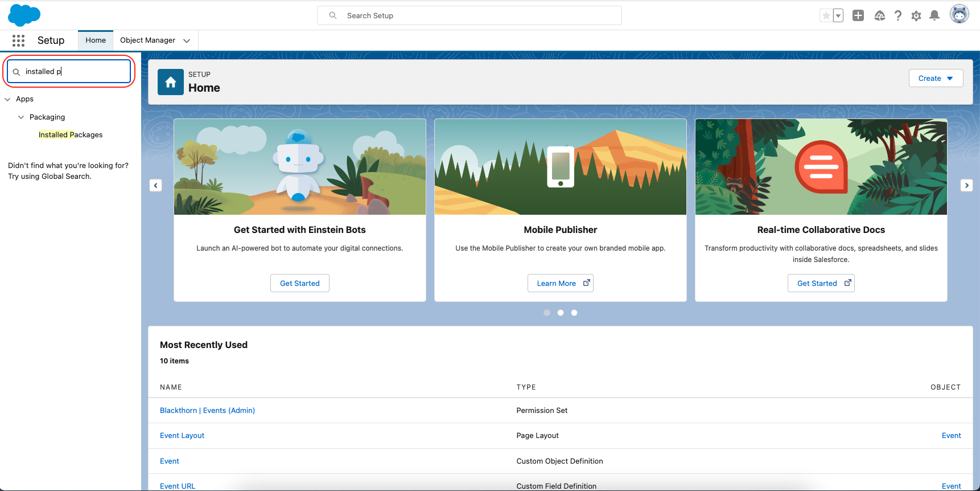
Task: Click the Mobile Publisher card image
Action: pos(561,167)
